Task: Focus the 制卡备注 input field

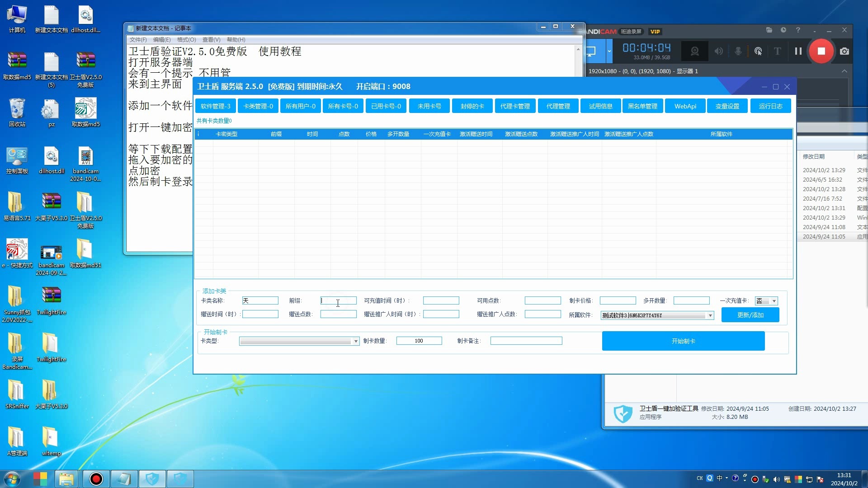Action: tap(526, 341)
